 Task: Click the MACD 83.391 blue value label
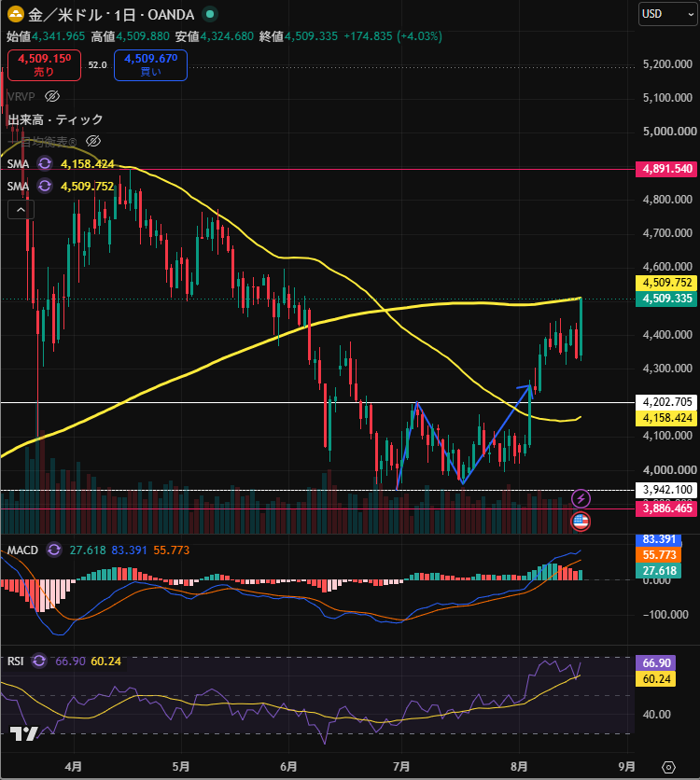[x=659, y=539]
